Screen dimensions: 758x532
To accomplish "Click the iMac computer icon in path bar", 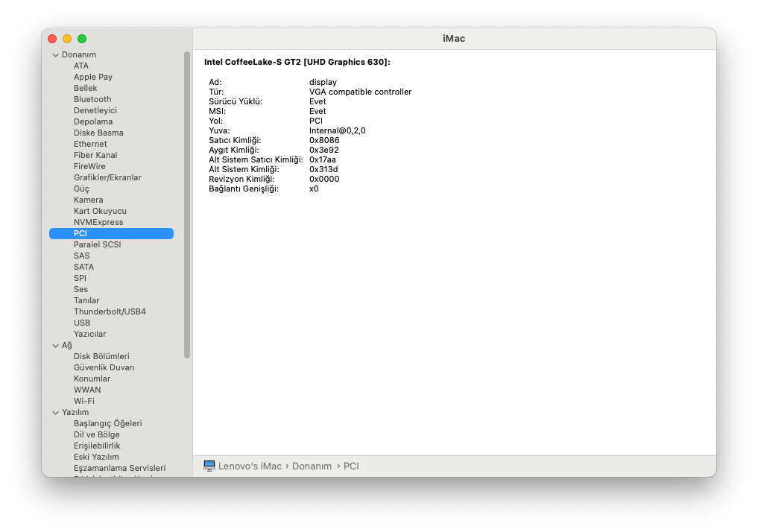I will click(209, 466).
